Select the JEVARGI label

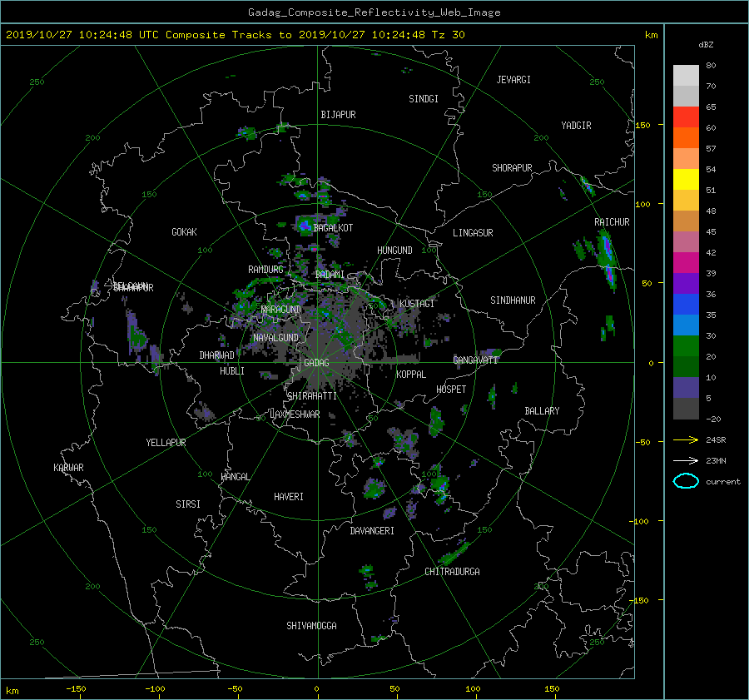(x=513, y=80)
